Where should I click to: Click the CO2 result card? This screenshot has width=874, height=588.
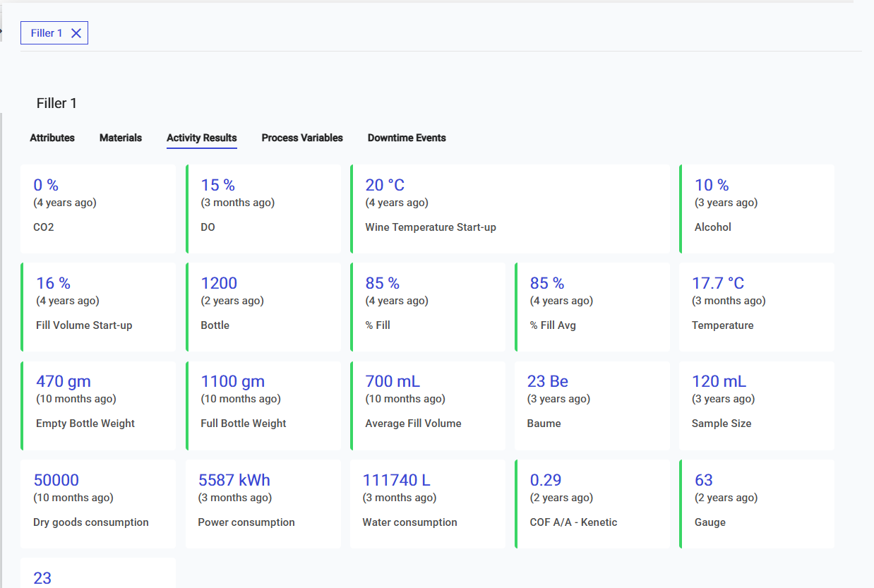[98, 209]
